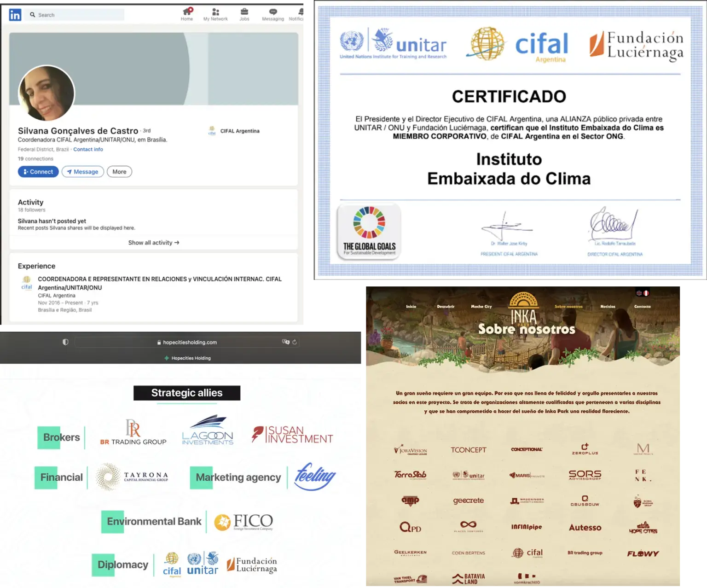Screen dimensions: 707x588
Task: Switch language via flag icons
Action: [x=643, y=293]
